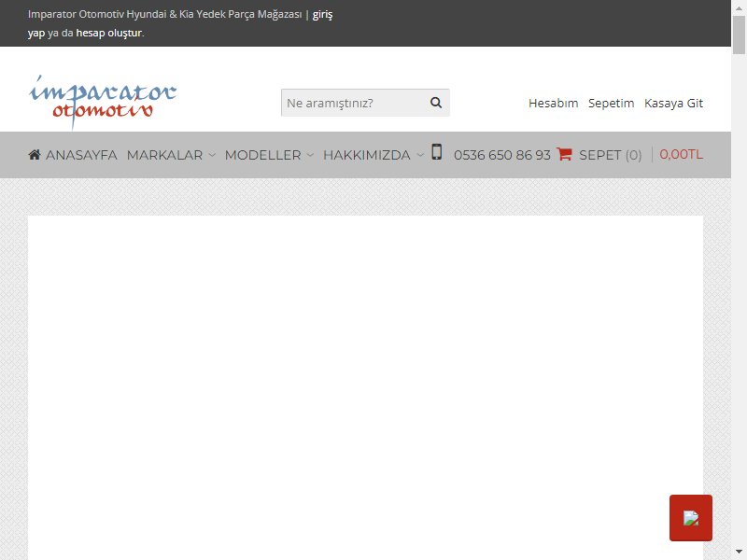
Task: Open the MODELLER menu
Action: [263, 155]
